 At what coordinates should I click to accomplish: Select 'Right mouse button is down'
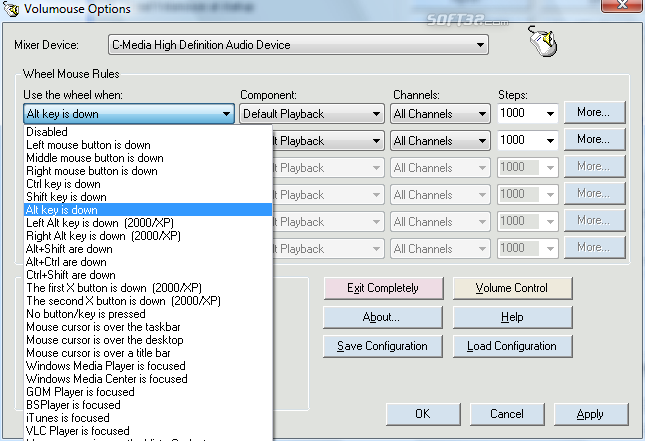148,171
